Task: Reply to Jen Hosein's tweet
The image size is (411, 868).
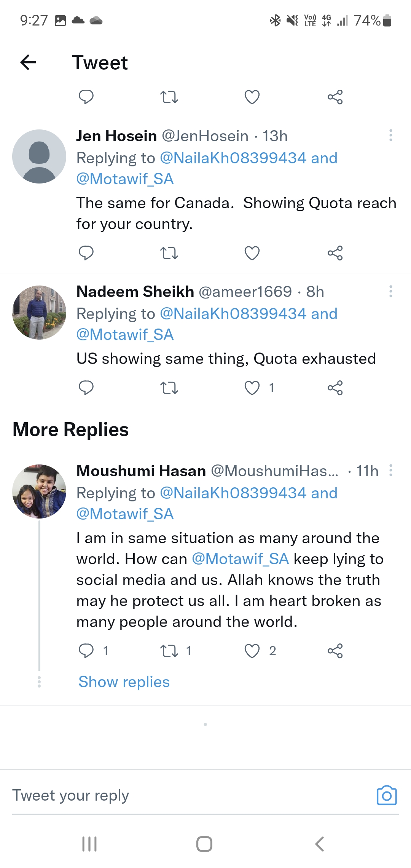Action: (86, 253)
